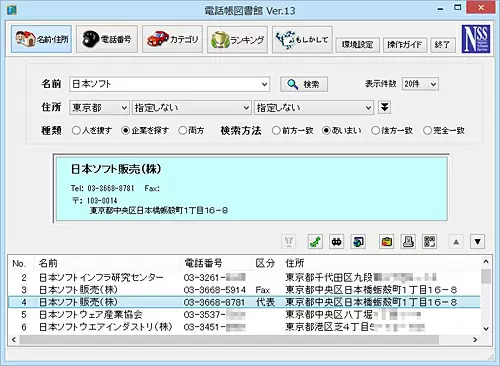Open the 名前 combo box dropdown arrow
This screenshot has width=500, height=366.
tap(264, 84)
